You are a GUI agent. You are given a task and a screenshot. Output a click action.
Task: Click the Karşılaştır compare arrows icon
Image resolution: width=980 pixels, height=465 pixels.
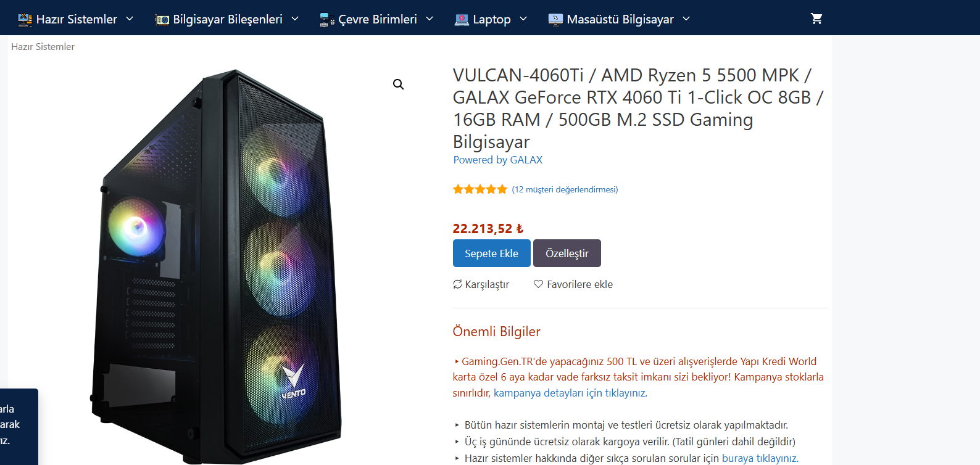(457, 284)
